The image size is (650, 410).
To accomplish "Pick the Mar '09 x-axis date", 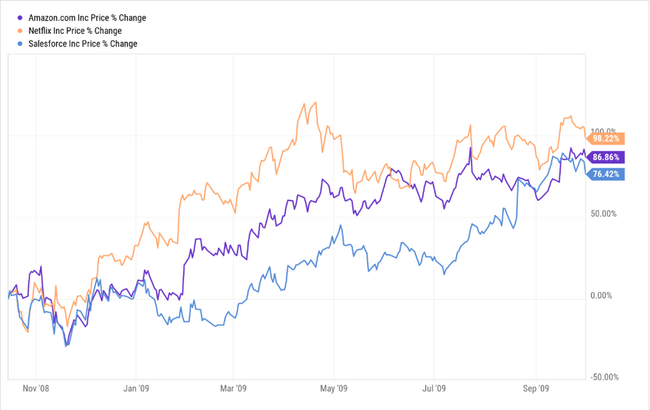I will (x=233, y=388).
